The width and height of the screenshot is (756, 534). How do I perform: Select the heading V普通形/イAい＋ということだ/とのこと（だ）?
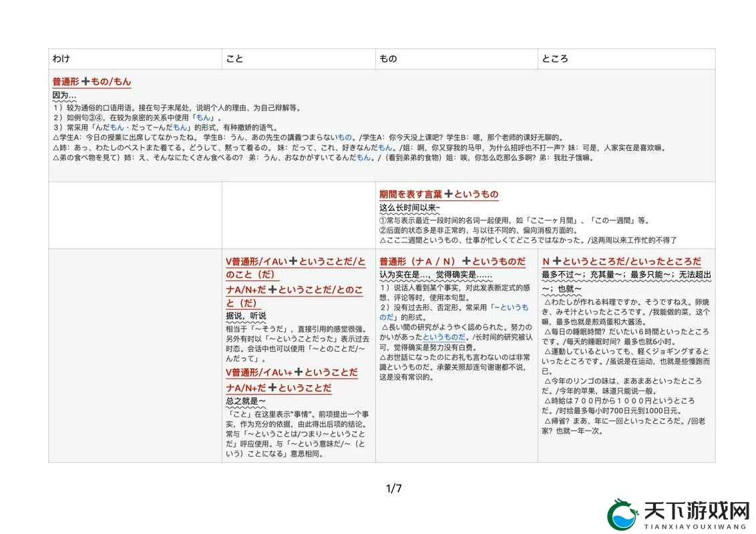pyautogui.click(x=296, y=268)
